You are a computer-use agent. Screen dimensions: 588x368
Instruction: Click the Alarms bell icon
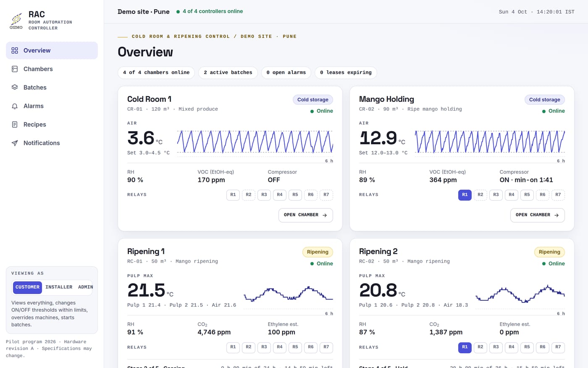pos(15,106)
